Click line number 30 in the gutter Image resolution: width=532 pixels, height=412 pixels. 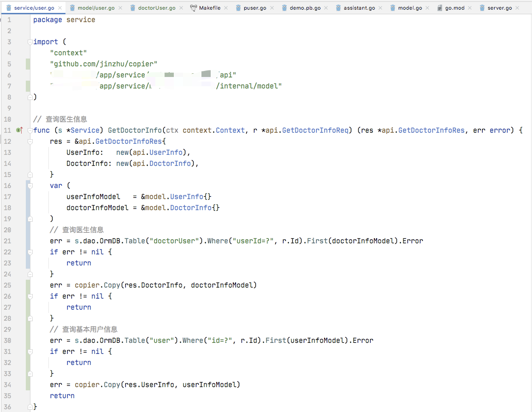tap(7, 341)
